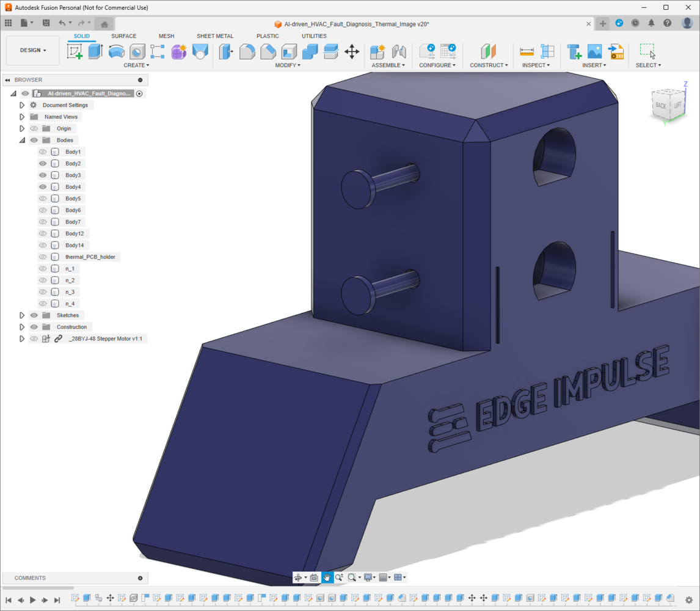700x611 pixels.
Task: Switch to the UTILITIES tab
Action: coord(314,36)
